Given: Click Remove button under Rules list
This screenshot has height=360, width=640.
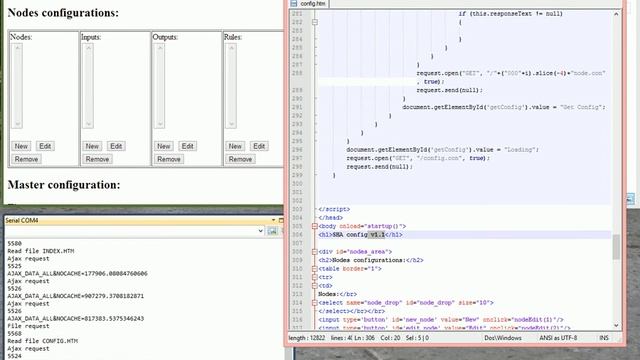Looking at the screenshot, I should coord(240,159).
